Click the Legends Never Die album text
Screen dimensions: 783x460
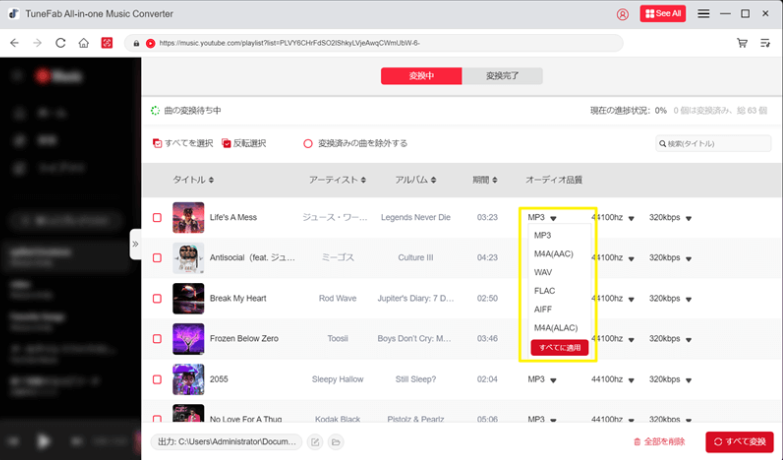click(x=415, y=217)
